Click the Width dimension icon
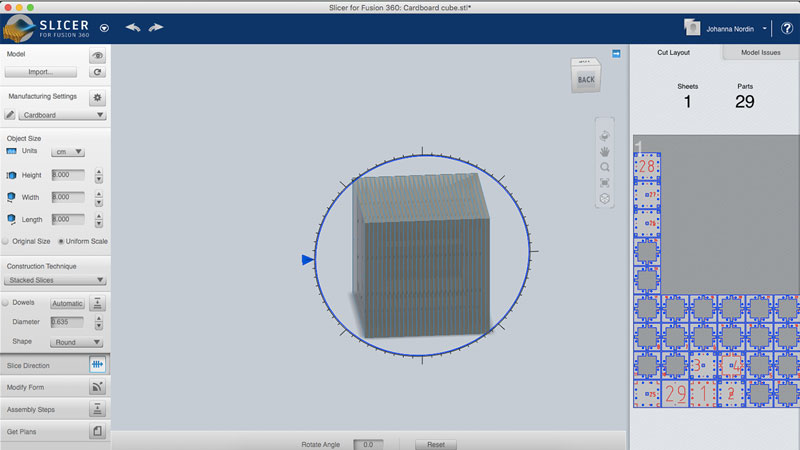800x450 pixels. (x=11, y=197)
